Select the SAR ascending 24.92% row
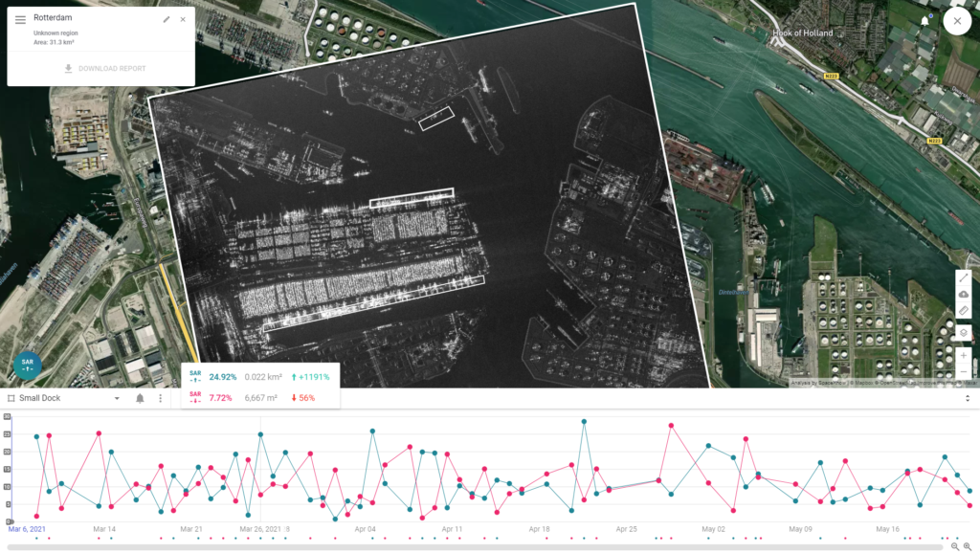Screen dimensions: 980x553 (260, 377)
